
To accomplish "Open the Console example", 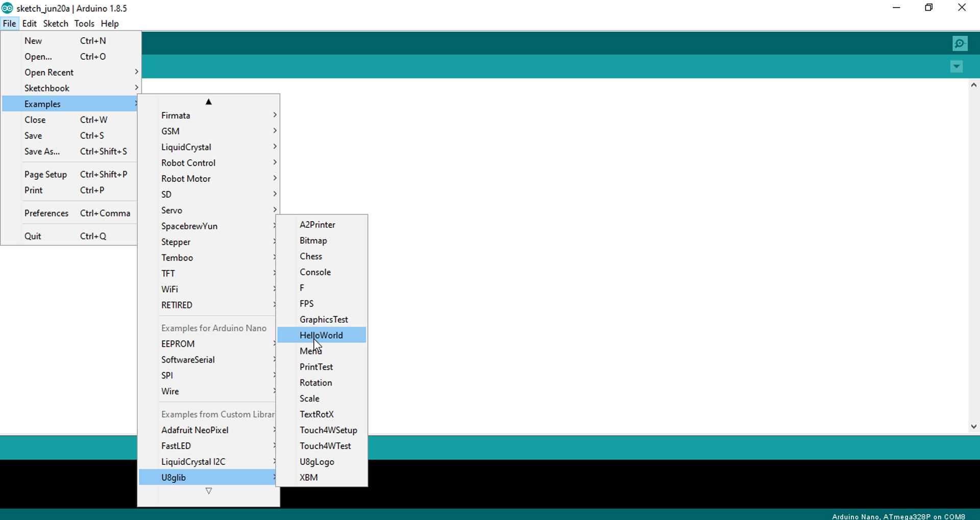I will tap(322, 273).
